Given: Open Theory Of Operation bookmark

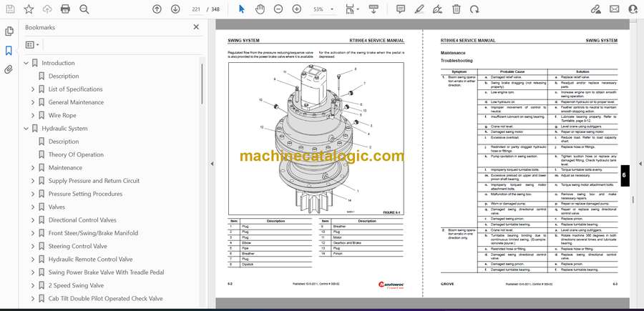Looking at the screenshot, I should click(x=76, y=154).
